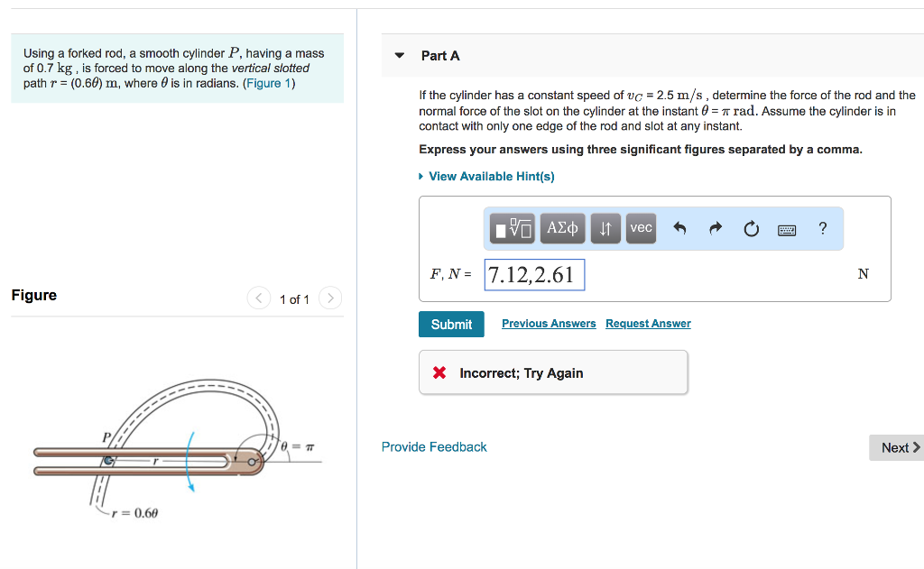Screen dimensions: 924x569
Task: Open the on-screen keyboard shortcuts icon
Action: pos(786,229)
